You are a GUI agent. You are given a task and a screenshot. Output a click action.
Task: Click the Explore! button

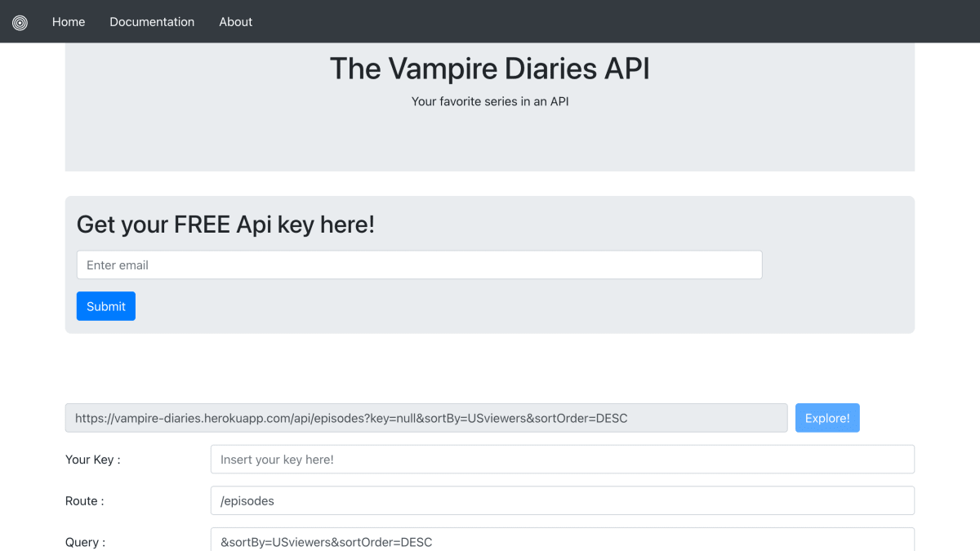[827, 418]
